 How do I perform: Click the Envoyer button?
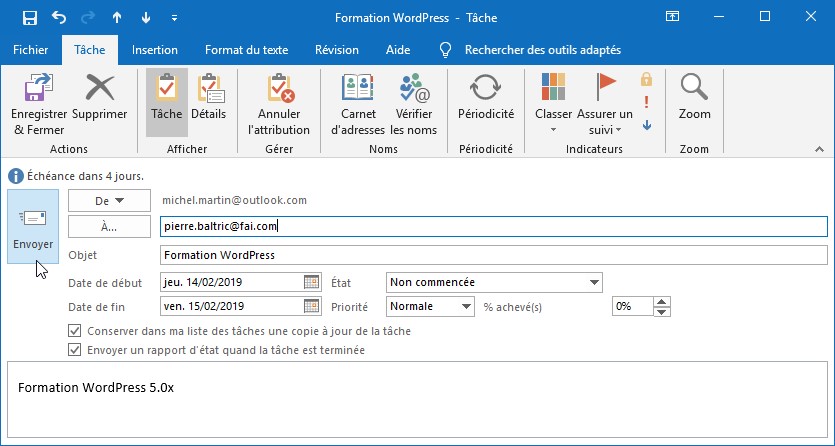[33, 227]
